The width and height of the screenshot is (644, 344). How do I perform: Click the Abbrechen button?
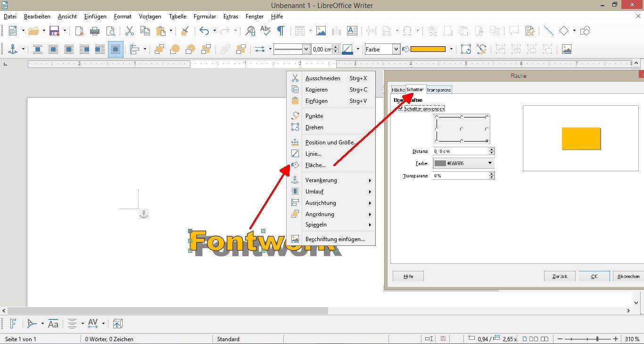[628, 276]
